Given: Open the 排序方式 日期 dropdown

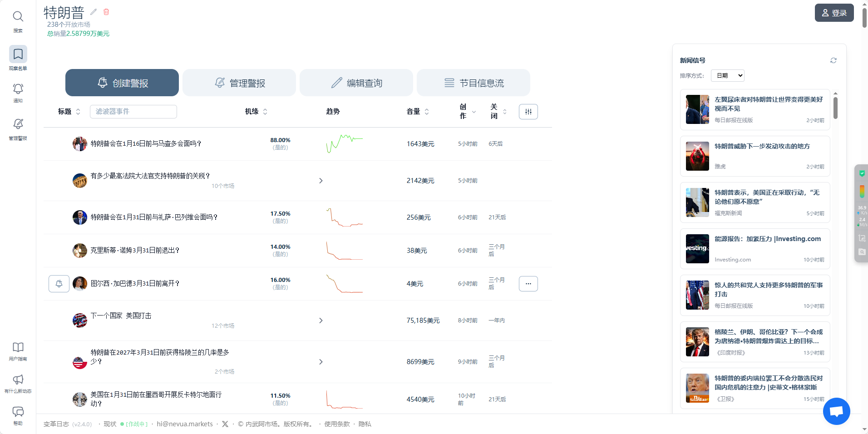Looking at the screenshot, I should click(x=727, y=76).
